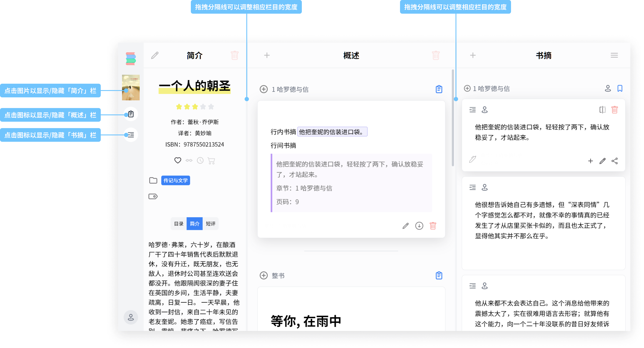
Task: Click stamp icon on 他从来都不太会表达 excerpt card
Action: pyautogui.click(x=485, y=286)
